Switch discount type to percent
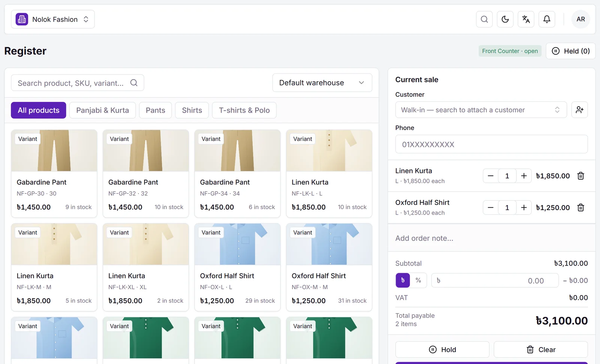Image resolution: width=600 pixels, height=364 pixels. pos(418,280)
